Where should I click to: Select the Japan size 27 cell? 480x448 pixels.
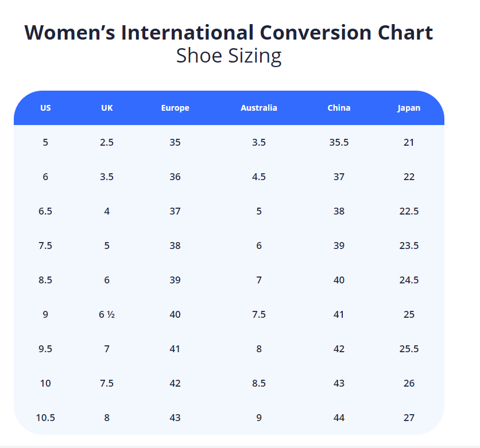pos(409,418)
